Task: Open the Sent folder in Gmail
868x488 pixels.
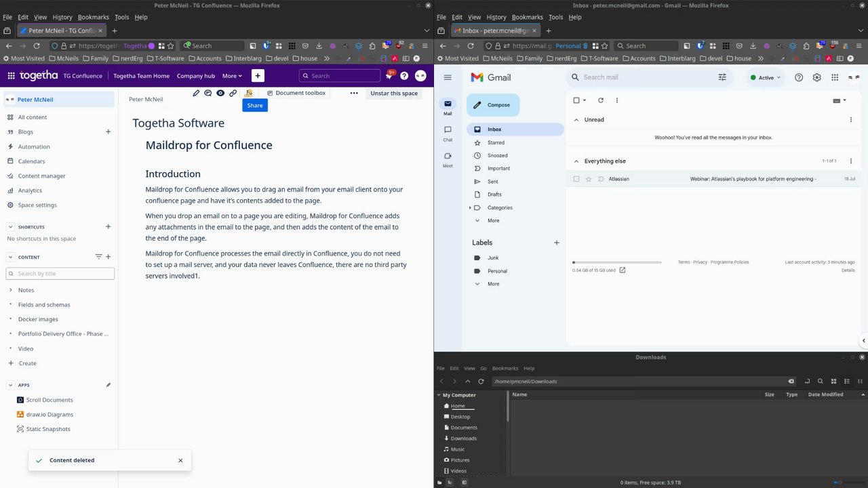Action: pyautogui.click(x=493, y=182)
